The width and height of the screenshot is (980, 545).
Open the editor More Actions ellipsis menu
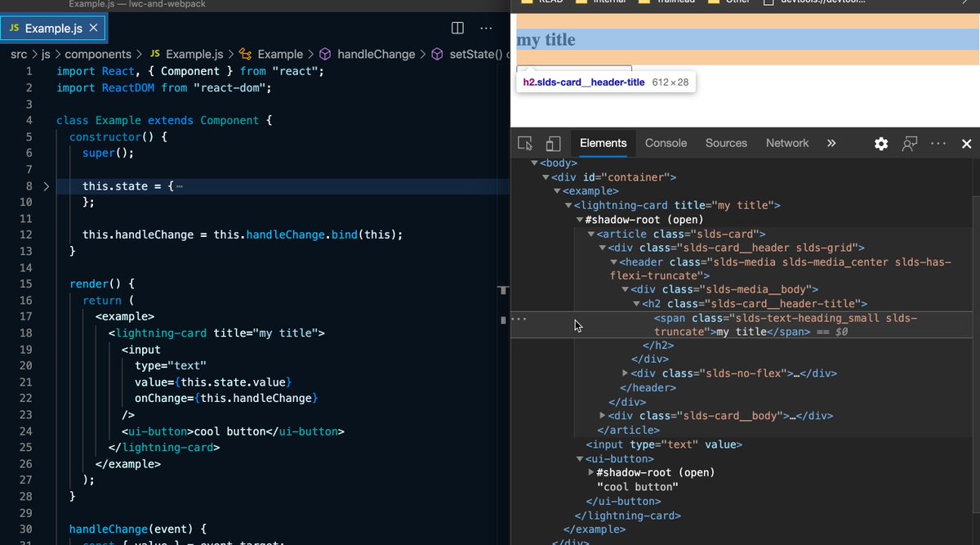tap(486, 27)
